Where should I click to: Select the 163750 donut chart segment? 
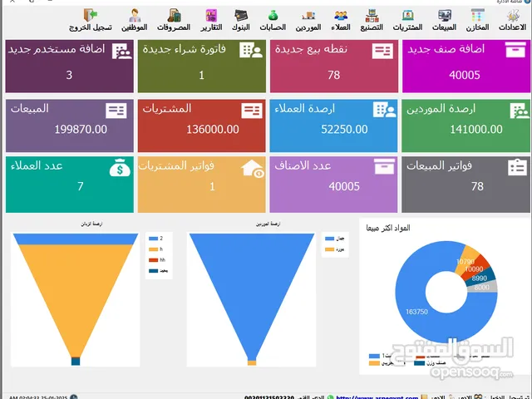416,312
